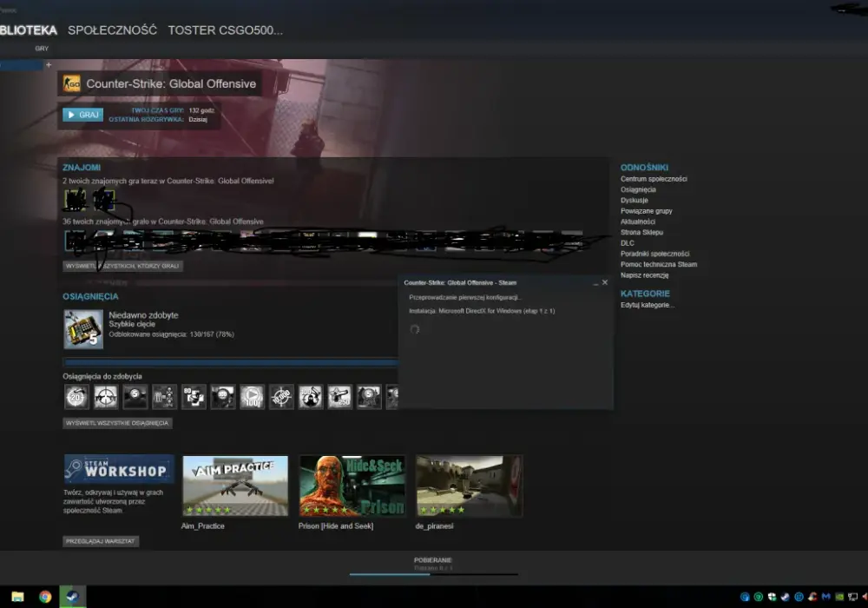
Task: Switch to the TOSTER CSGO500 profile tab
Action: 226,30
